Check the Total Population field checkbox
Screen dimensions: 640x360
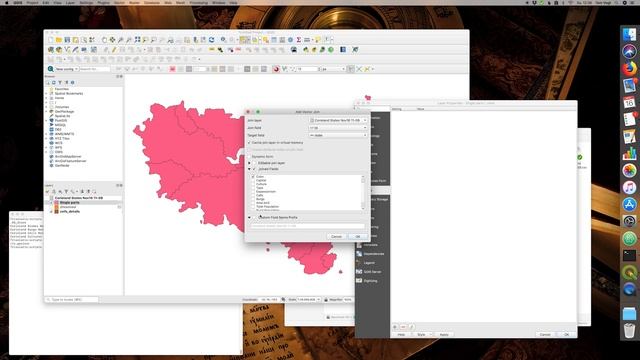tap(253, 207)
